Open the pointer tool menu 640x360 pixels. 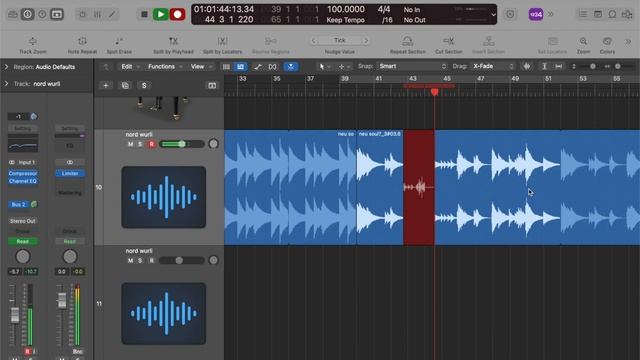(324, 67)
